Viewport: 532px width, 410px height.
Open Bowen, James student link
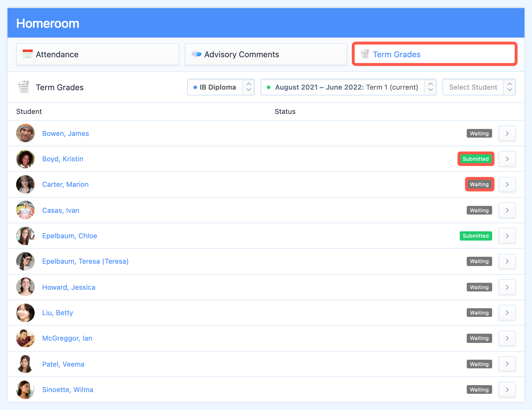[66, 134]
